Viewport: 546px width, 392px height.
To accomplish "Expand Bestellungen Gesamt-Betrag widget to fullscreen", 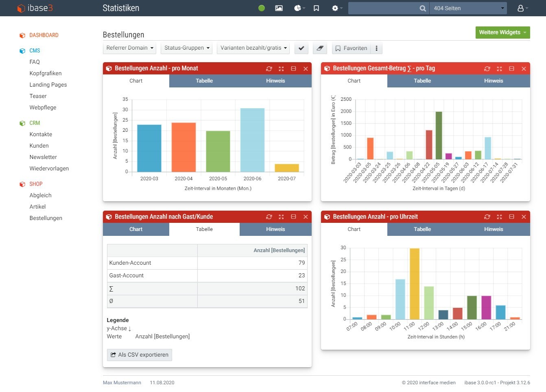I will point(499,69).
